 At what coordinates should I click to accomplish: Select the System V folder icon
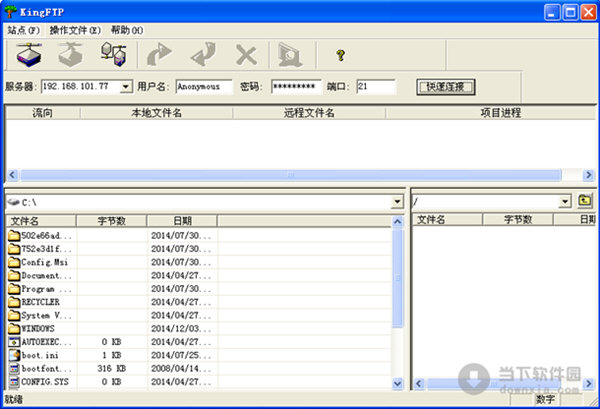coord(14,315)
